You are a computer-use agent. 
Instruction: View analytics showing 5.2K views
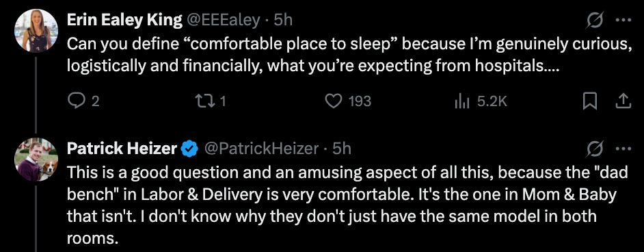click(x=481, y=101)
